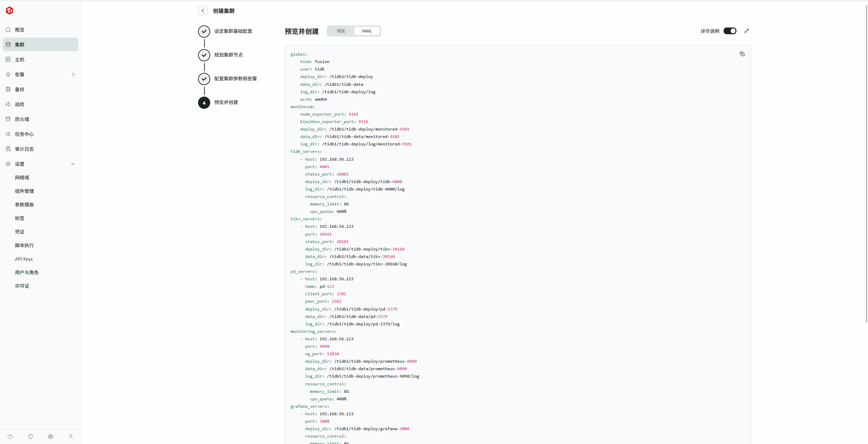Open the 防火墙 sidebar page
The image size is (868, 444).
[22, 119]
